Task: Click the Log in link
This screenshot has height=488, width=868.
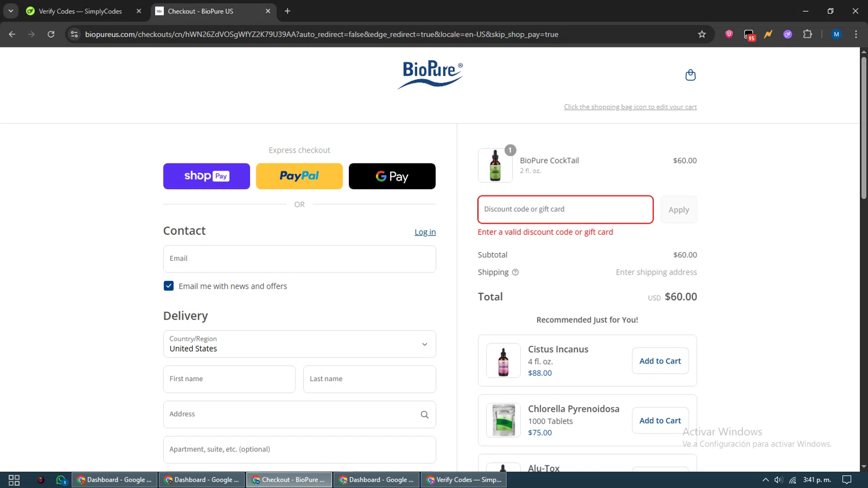Action: coord(425,232)
